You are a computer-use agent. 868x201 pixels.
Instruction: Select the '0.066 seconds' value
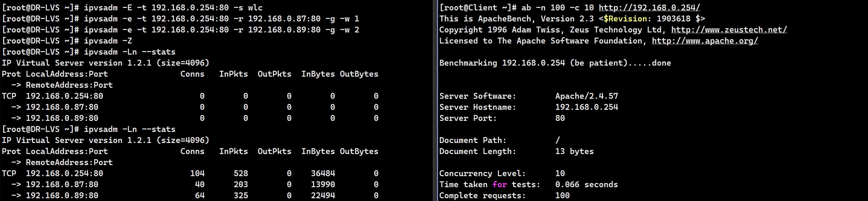[x=587, y=184]
